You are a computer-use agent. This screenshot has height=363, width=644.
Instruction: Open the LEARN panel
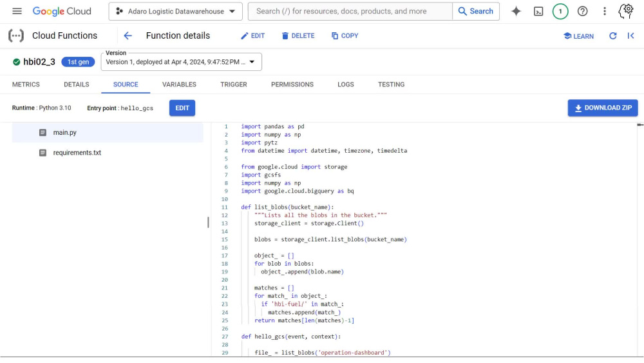point(578,36)
